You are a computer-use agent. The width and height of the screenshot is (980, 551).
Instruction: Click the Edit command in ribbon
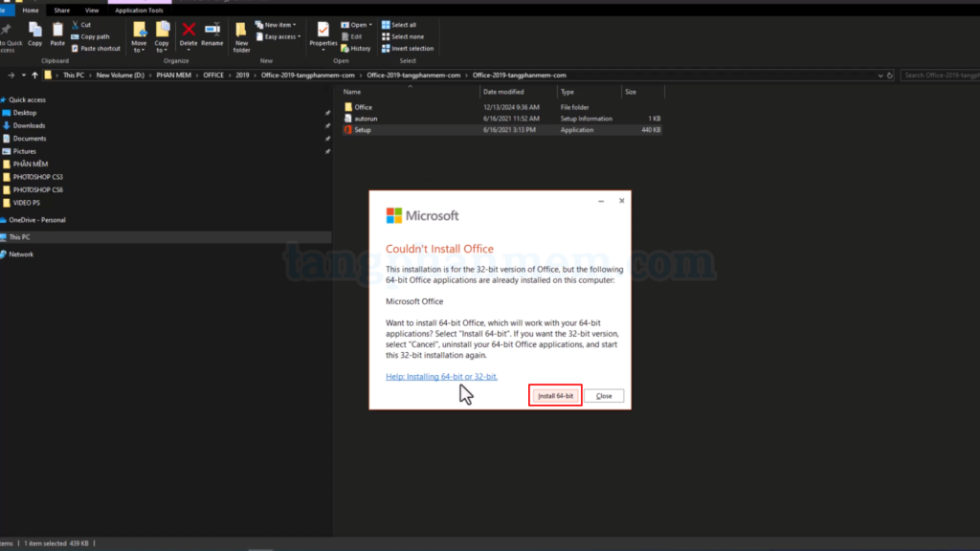click(x=352, y=37)
